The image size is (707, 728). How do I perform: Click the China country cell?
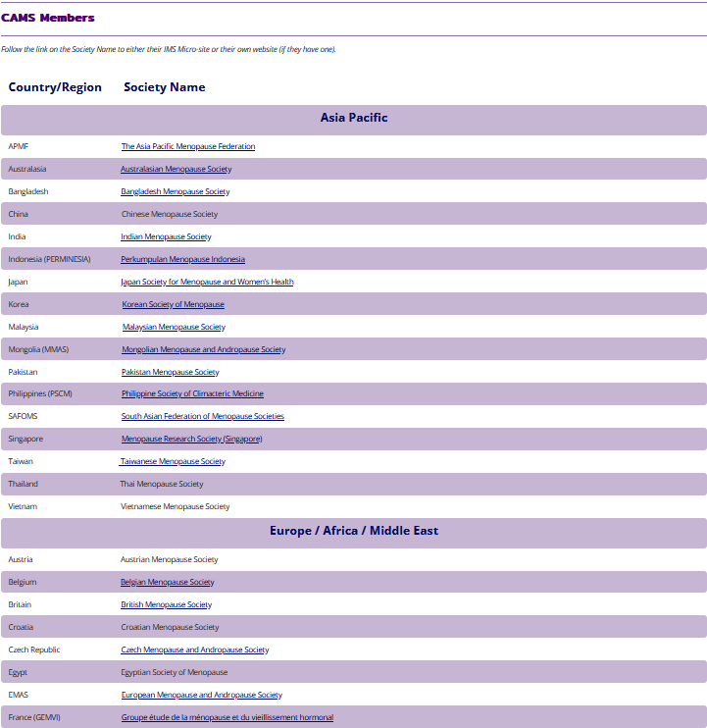[18, 214]
